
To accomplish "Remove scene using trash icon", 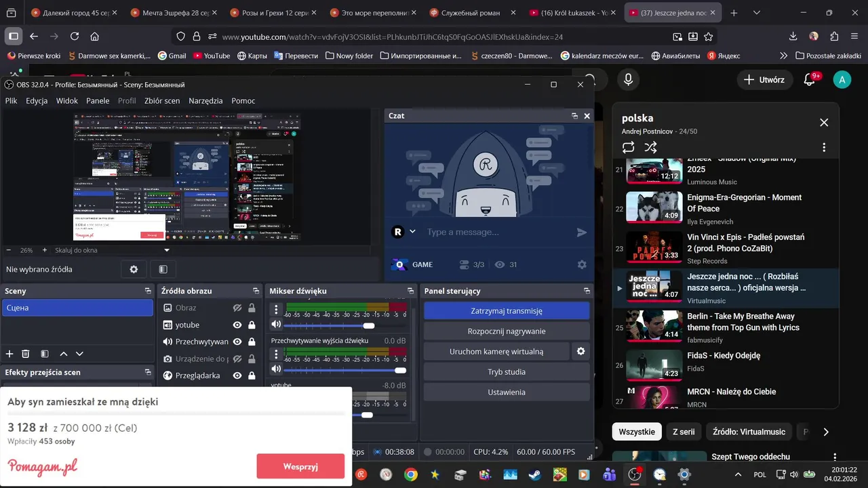I will point(26,354).
